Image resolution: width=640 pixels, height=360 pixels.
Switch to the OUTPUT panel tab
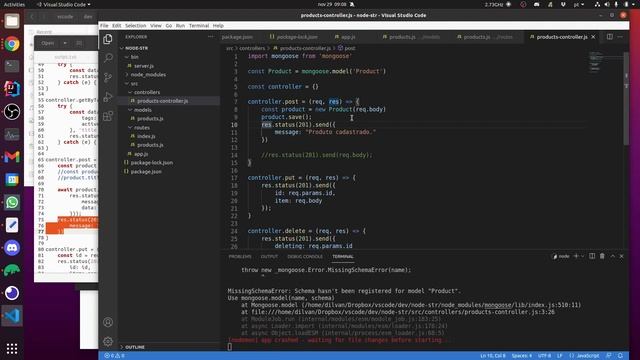269,256
